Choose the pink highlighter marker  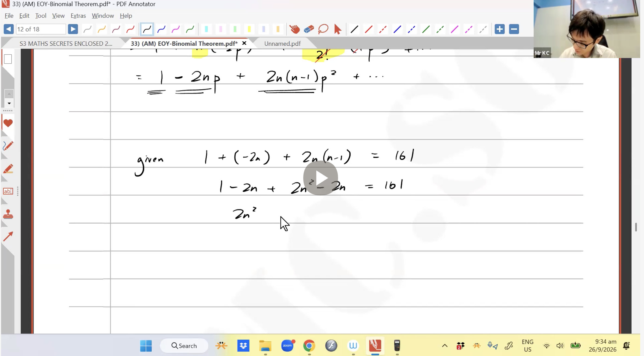pyautogui.click(x=221, y=29)
